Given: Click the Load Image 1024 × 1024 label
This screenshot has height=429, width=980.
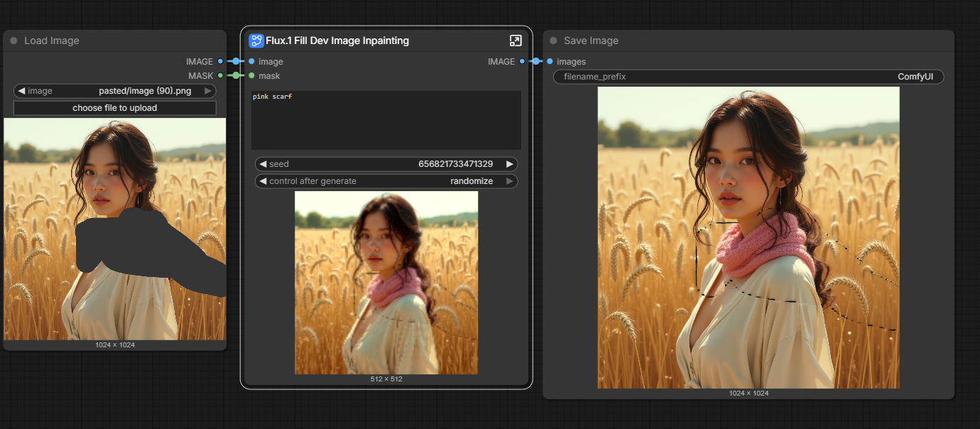Looking at the screenshot, I should [x=115, y=345].
